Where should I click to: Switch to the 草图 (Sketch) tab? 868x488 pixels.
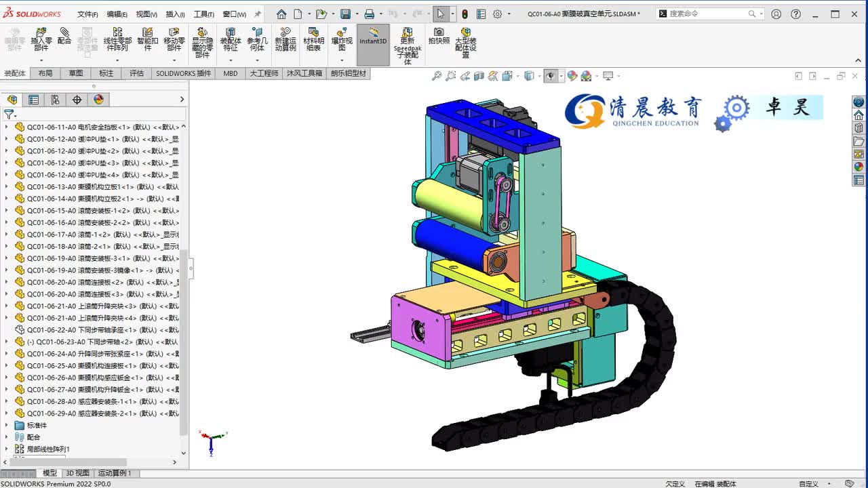pyautogui.click(x=76, y=73)
